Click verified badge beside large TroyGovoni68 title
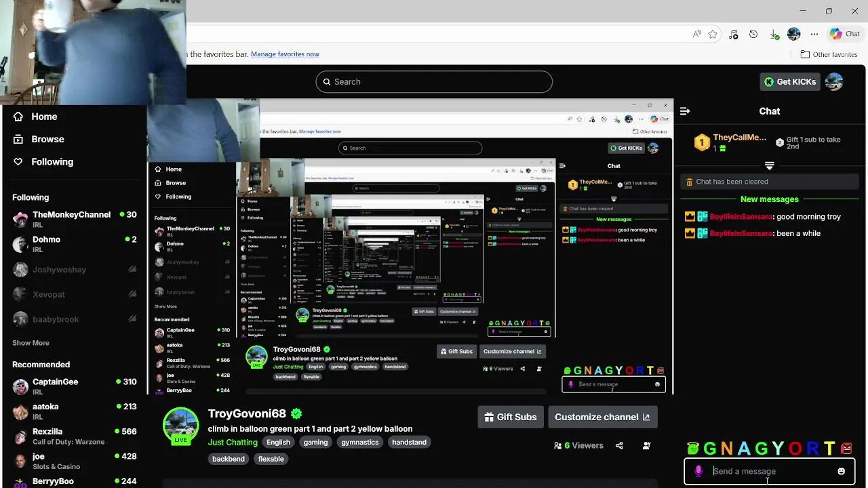868x488 pixels. click(x=296, y=413)
